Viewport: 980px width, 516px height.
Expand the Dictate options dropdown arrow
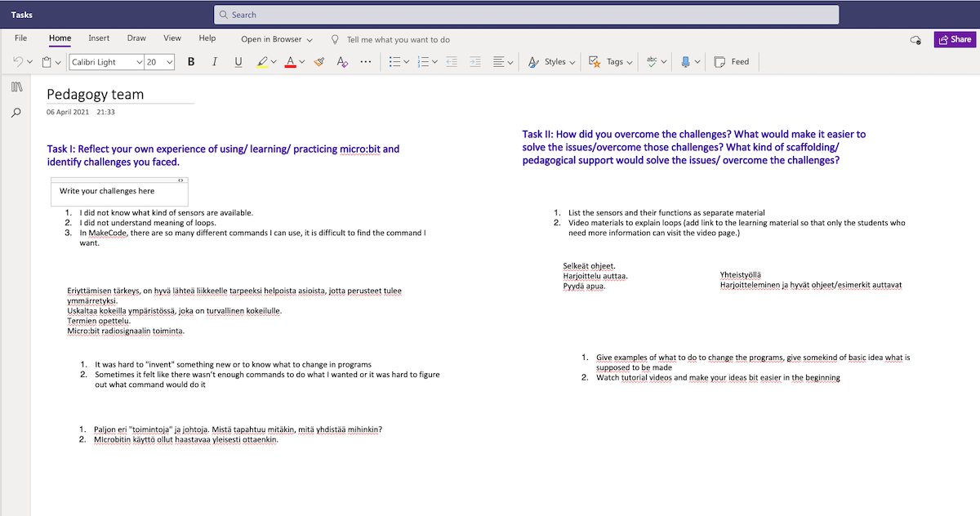coord(697,62)
